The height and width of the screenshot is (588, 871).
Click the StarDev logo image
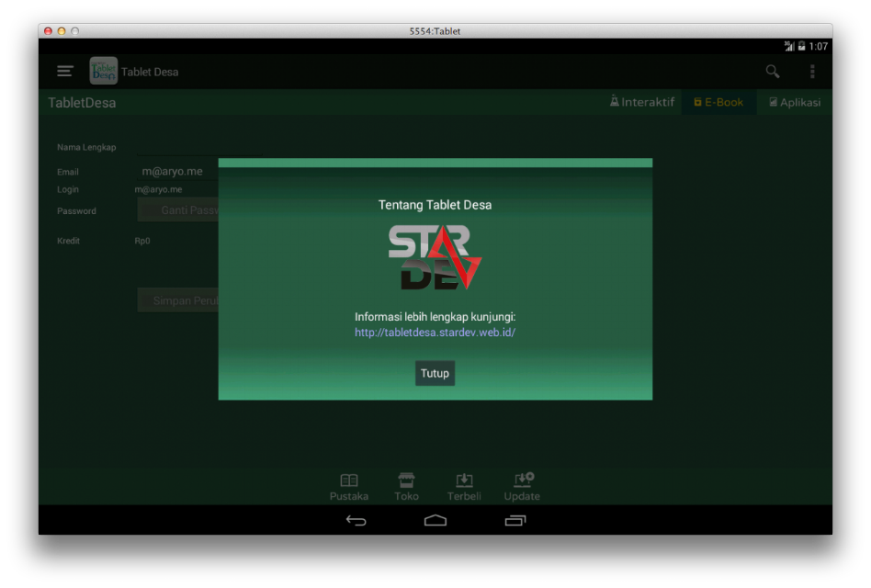pos(435,257)
